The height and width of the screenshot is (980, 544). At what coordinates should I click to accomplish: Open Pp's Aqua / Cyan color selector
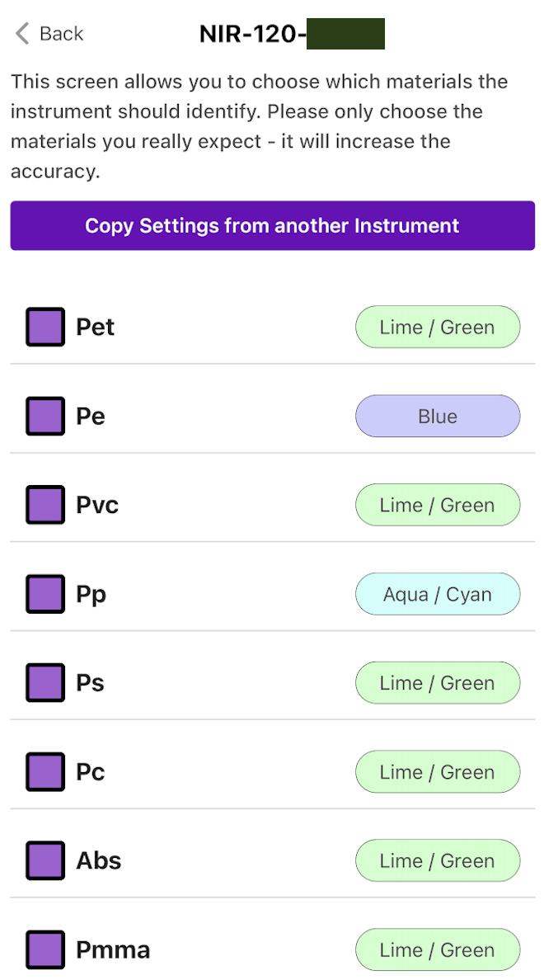[x=438, y=595]
